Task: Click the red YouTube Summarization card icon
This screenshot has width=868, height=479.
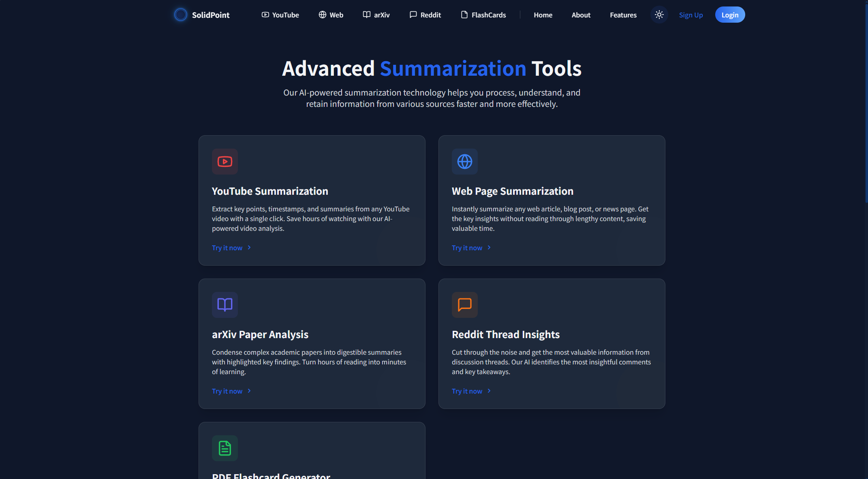Action: pos(225,162)
